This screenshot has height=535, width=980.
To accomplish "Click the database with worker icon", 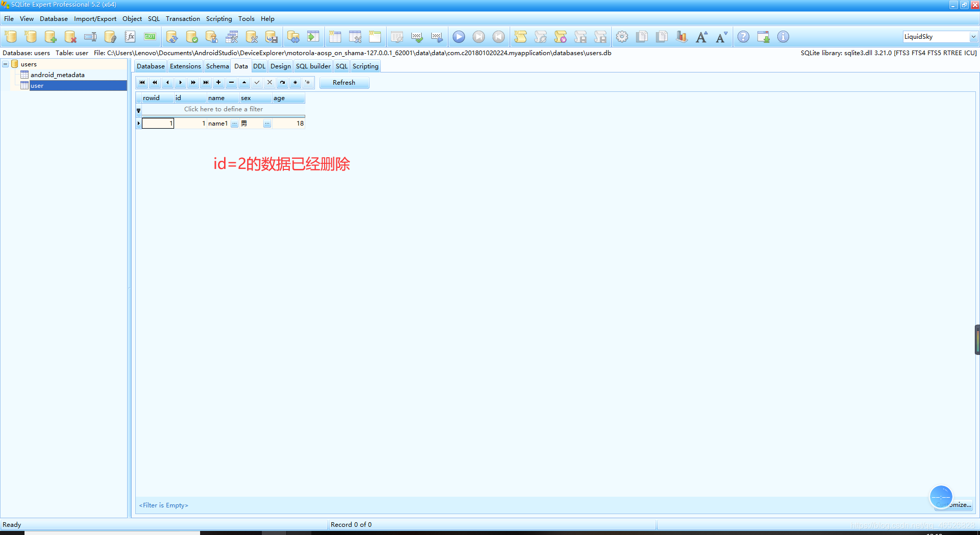I will click(212, 37).
